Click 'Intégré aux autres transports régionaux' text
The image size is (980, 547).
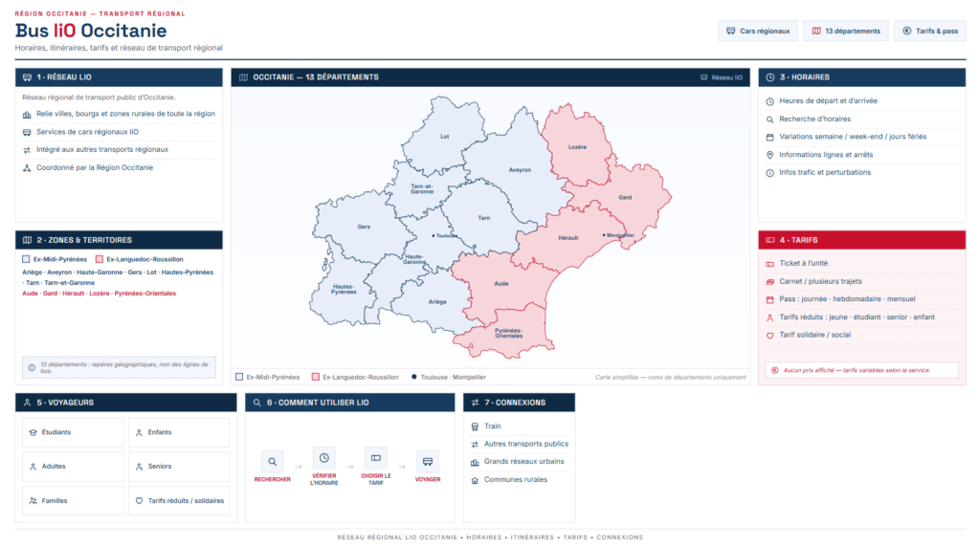[x=101, y=150]
